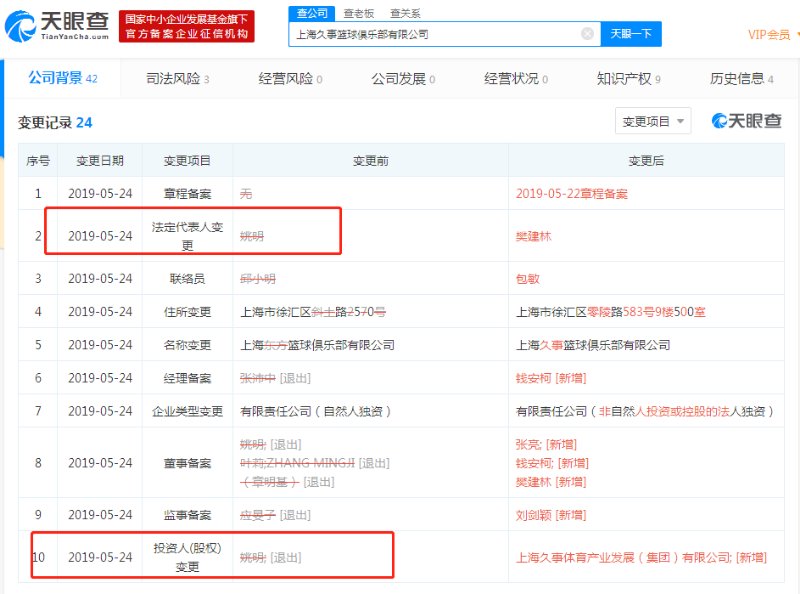Open the 公司发展 tab
This screenshot has width=800, height=594.
(403, 79)
